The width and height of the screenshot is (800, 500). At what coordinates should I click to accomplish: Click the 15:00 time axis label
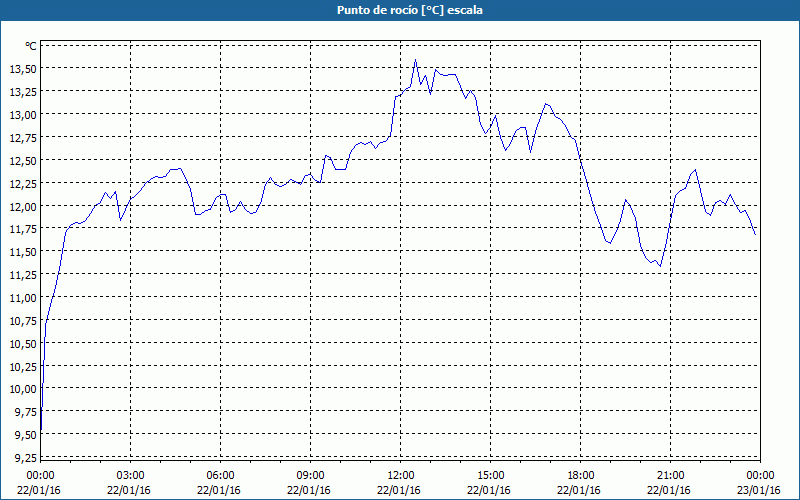[490, 476]
